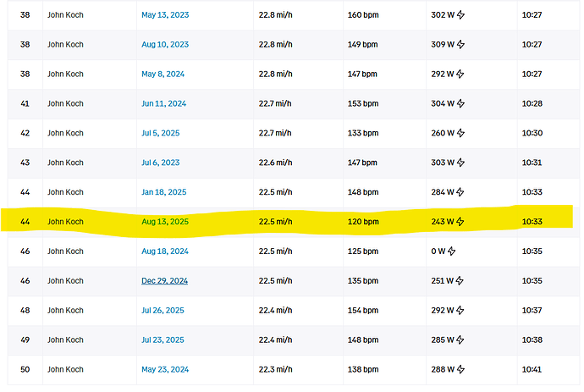584x392 pixels.
Task: Click lightning icon beside 303 W
Action: coord(461,163)
